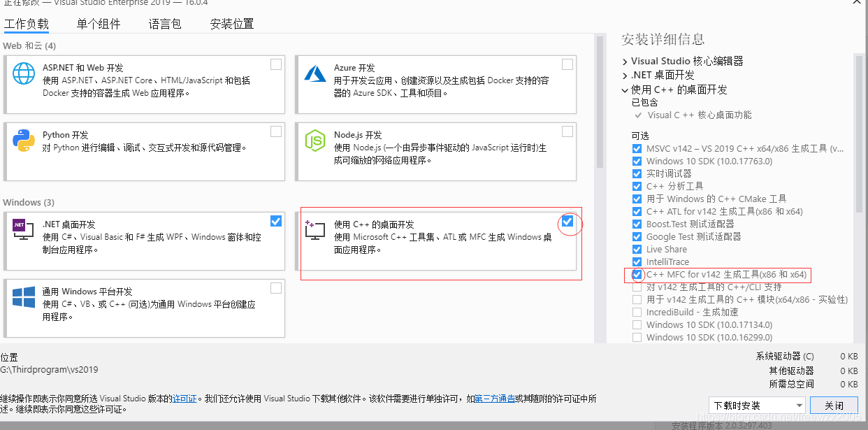
Task: Uncheck the .NET 桌面开发 workload checkbox
Action: (x=276, y=221)
